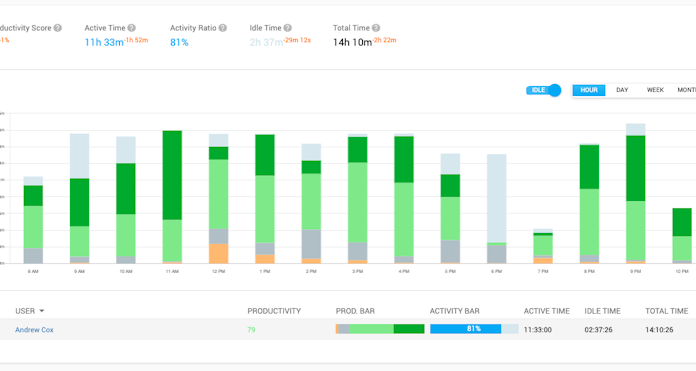The image size is (696, 371).
Task: Click the 81% activity bar for Andrew Cox
Action: [474, 329]
